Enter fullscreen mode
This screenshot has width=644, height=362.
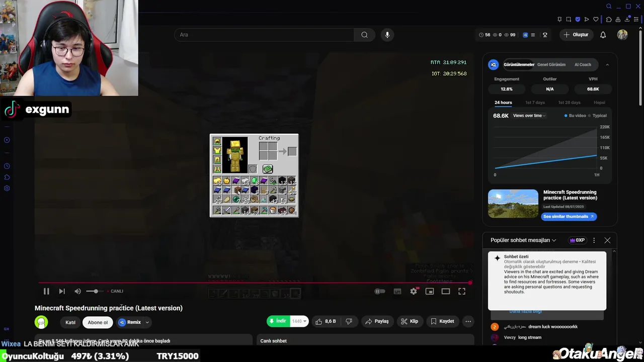462,291
